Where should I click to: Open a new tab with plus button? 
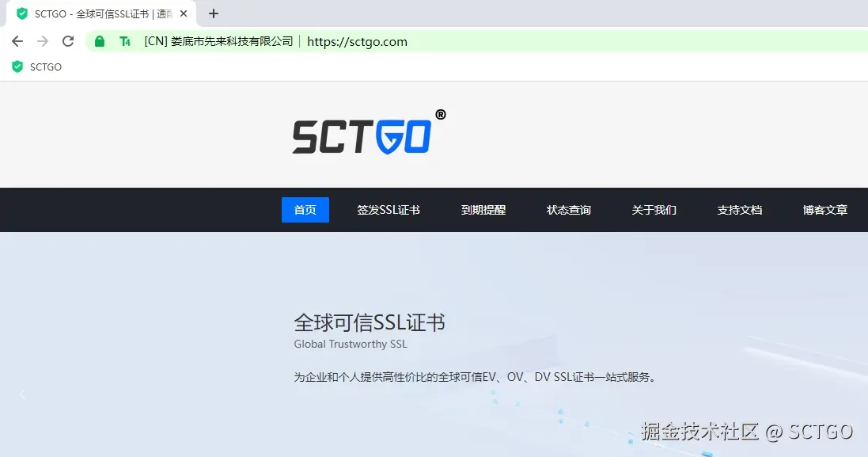click(214, 13)
